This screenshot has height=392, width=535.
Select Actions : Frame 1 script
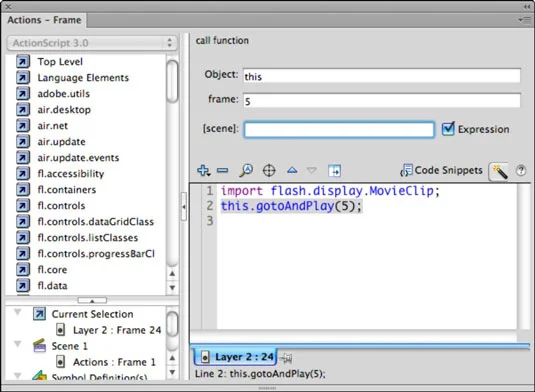tap(114, 362)
